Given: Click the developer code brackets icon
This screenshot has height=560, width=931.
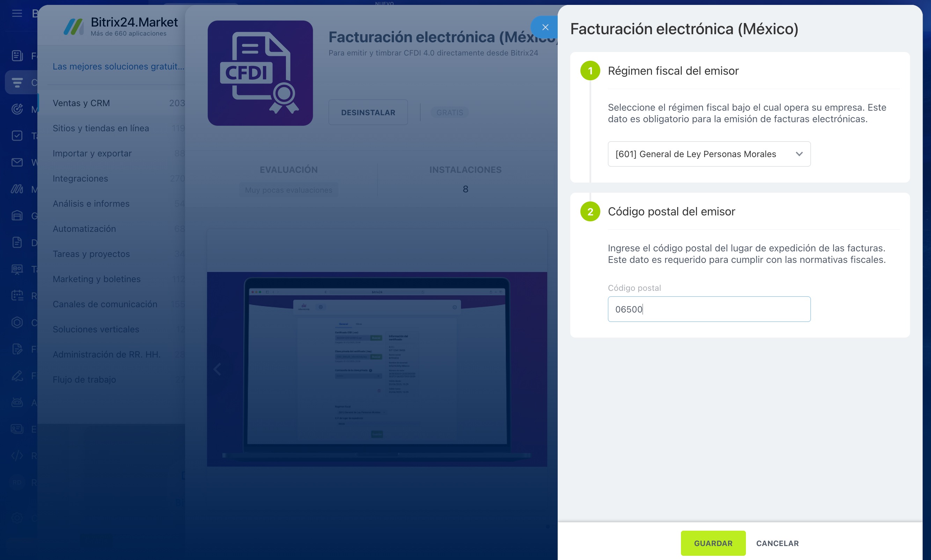Looking at the screenshot, I should (x=17, y=456).
